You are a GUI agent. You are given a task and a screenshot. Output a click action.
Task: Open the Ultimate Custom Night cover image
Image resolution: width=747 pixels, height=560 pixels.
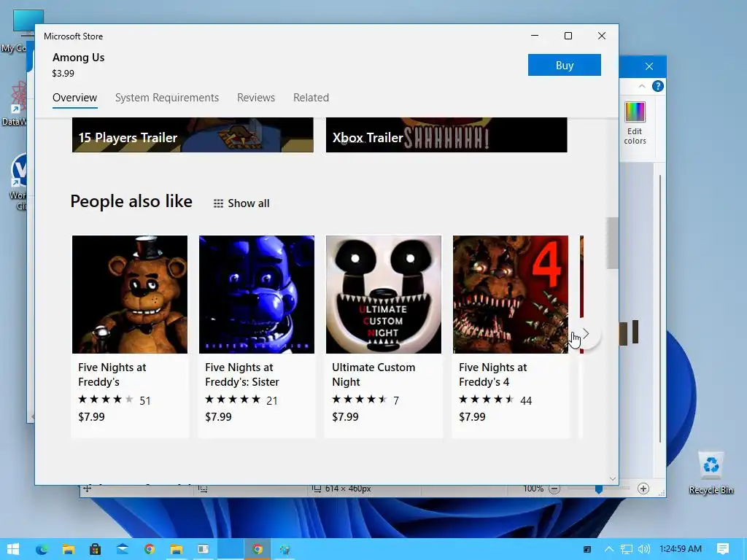384,295
